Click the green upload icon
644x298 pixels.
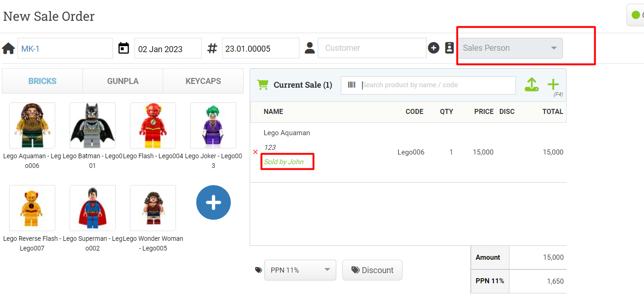point(532,84)
